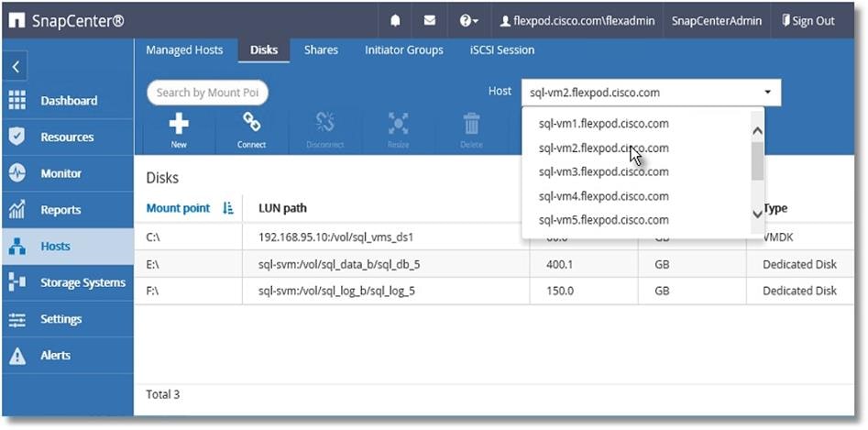Open the Dashboard grid icon
The image size is (868, 430).
click(17, 100)
